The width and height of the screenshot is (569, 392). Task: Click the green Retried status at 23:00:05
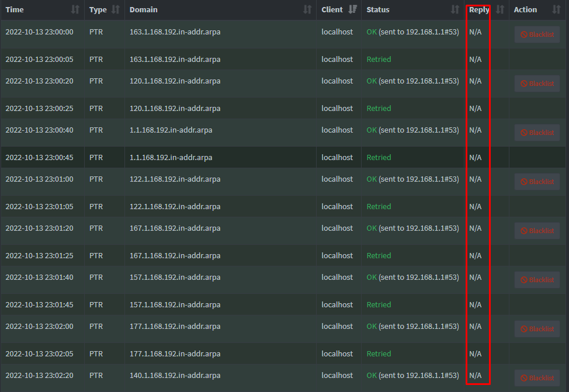(380, 59)
